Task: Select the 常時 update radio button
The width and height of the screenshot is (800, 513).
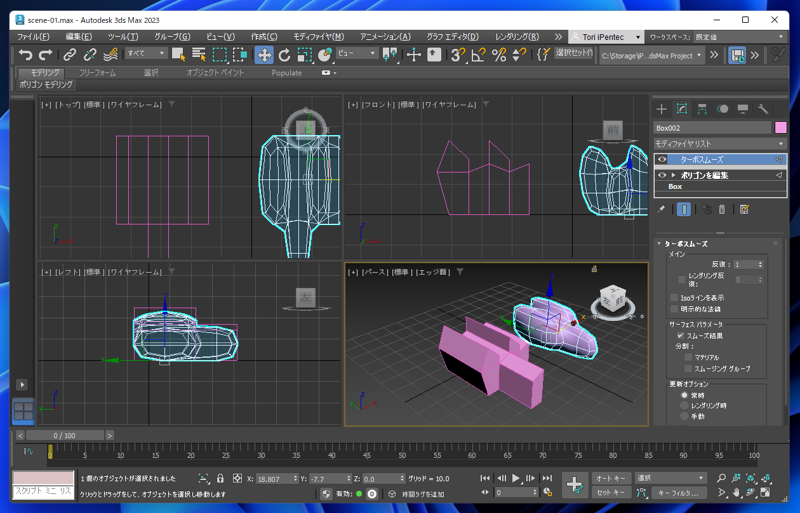Action: (x=685, y=395)
